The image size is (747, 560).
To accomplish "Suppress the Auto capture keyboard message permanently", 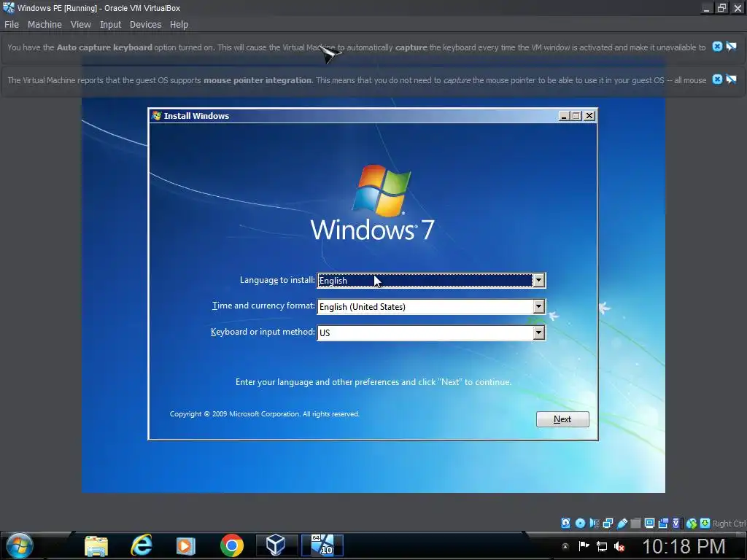I will (x=731, y=47).
